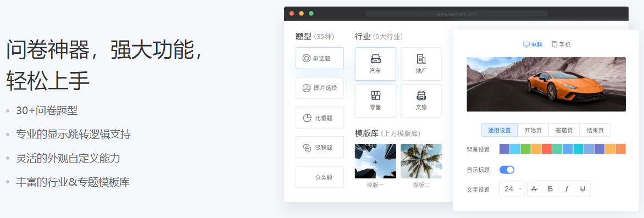Image resolution: width=644 pixels, height=218 pixels.
Task: Choose the 图片选择 question type
Action: coord(320,88)
